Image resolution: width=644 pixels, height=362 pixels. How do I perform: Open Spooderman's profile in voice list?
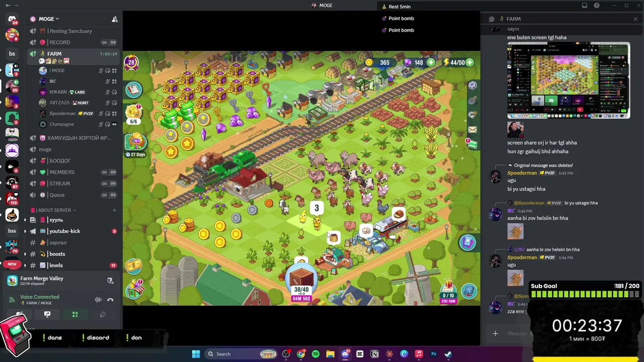tap(78, 114)
